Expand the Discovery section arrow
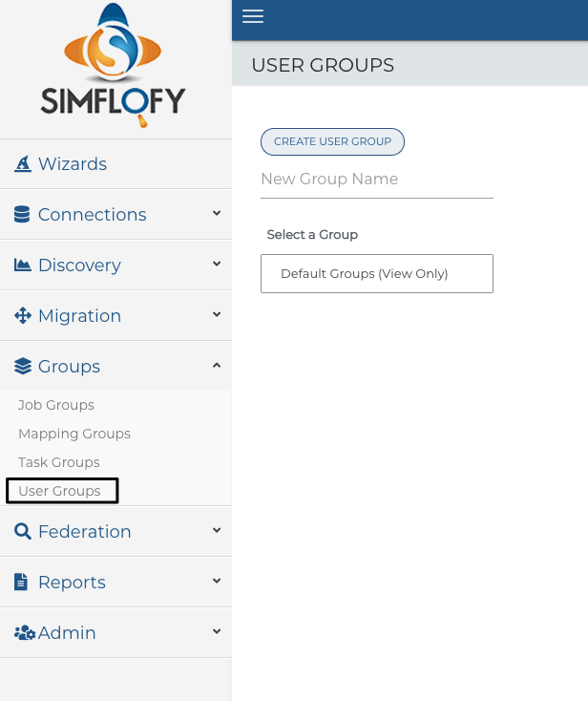The height and width of the screenshot is (701, 588). click(217, 264)
